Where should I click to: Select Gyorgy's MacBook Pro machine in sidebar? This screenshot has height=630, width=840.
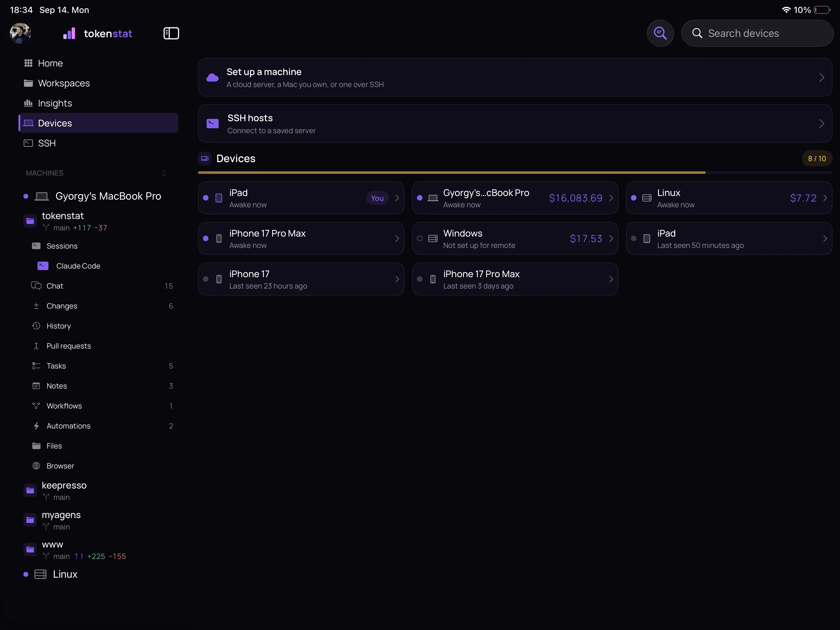tap(98, 196)
